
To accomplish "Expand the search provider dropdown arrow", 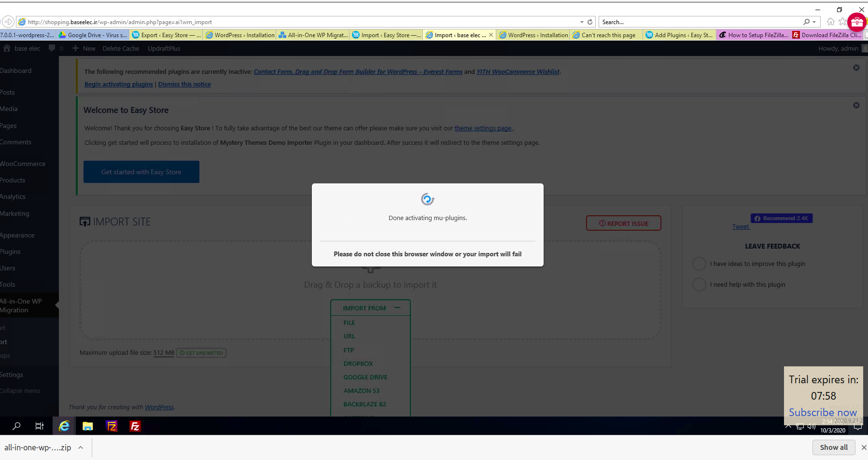I will pyautogui.click(x=814, y=22).
